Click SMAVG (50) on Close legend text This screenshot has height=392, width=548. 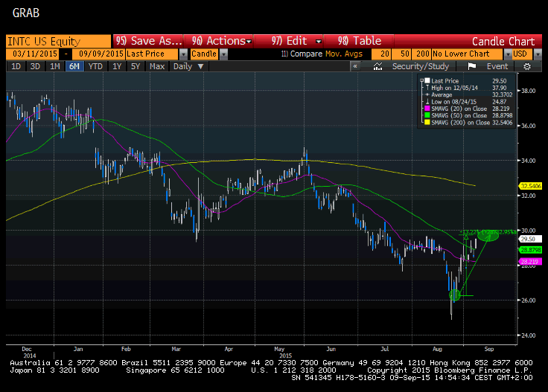[x=459, y=115]
